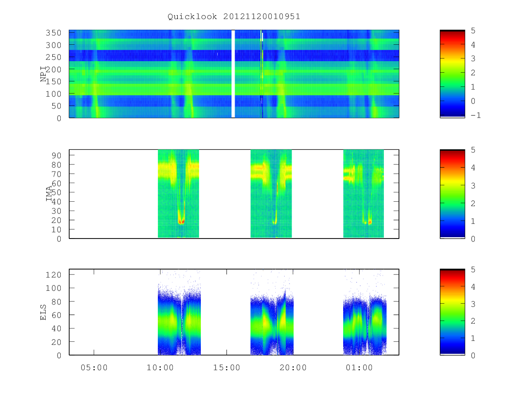The width and height of the screenshot is (532, 399).
Task: Click the NPI panel color scale bar
Action: pos(452,74)
